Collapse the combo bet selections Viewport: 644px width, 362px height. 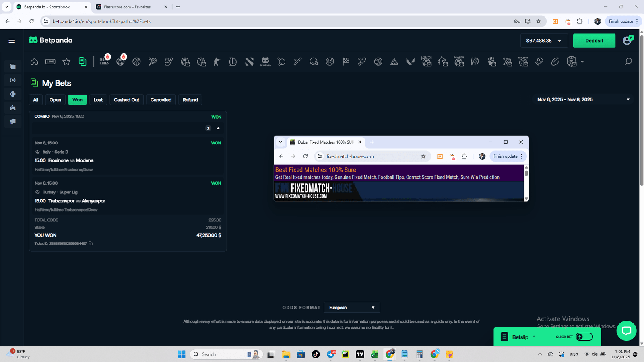point(218,128)
